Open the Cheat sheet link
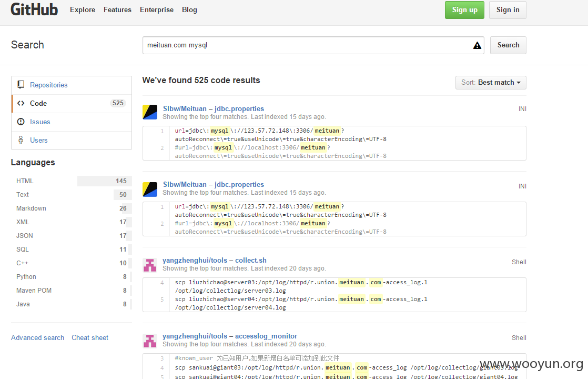The width and height of the screenshot is (588, 379). (90, 338)
